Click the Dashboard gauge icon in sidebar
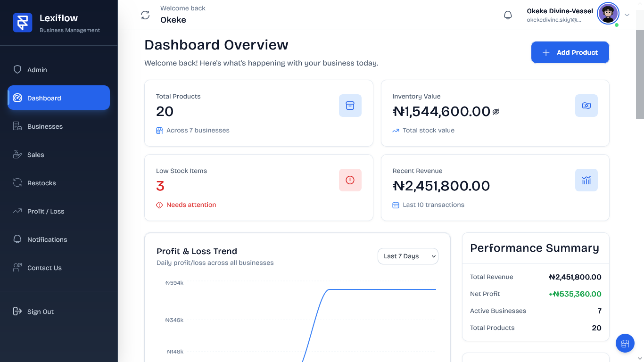Viewport: 644px width, 362px height. coord(17,98)
